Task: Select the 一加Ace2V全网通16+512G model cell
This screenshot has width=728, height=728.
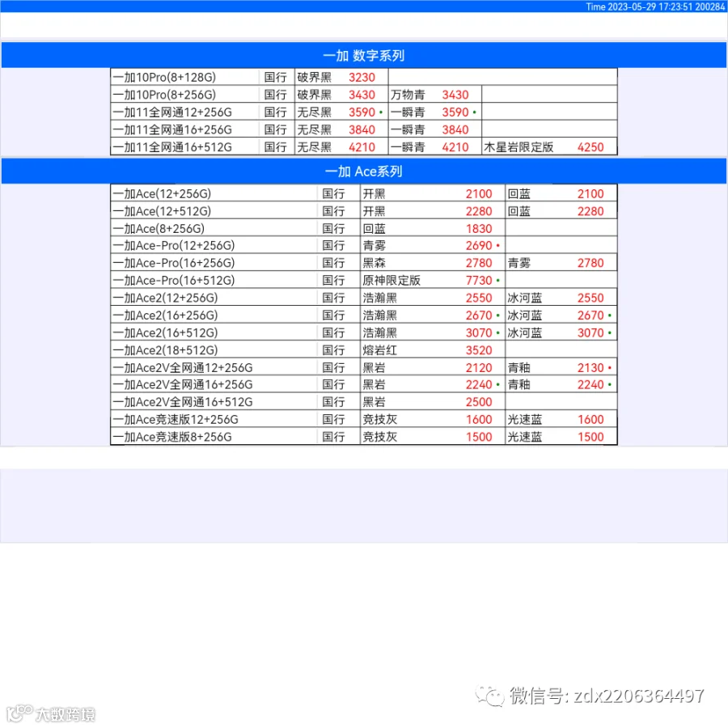Action: 214,402
